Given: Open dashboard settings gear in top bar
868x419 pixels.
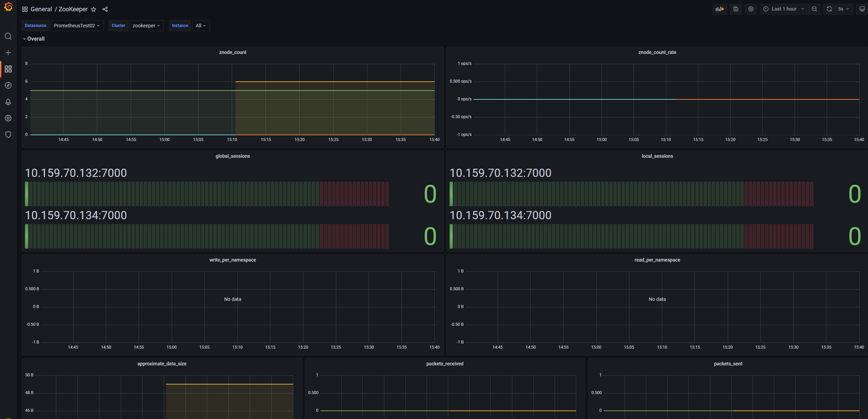Looking at the screenshot, I should [751, 9].
